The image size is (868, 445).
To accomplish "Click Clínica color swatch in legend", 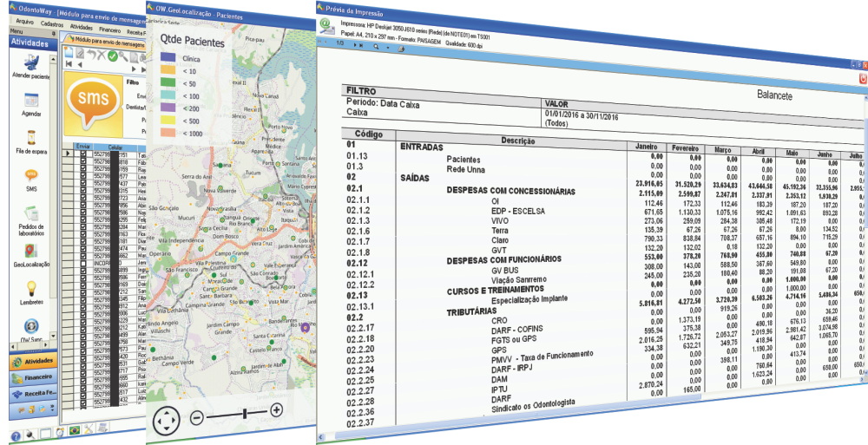I will pyautogui.click(x=168, y=57).
